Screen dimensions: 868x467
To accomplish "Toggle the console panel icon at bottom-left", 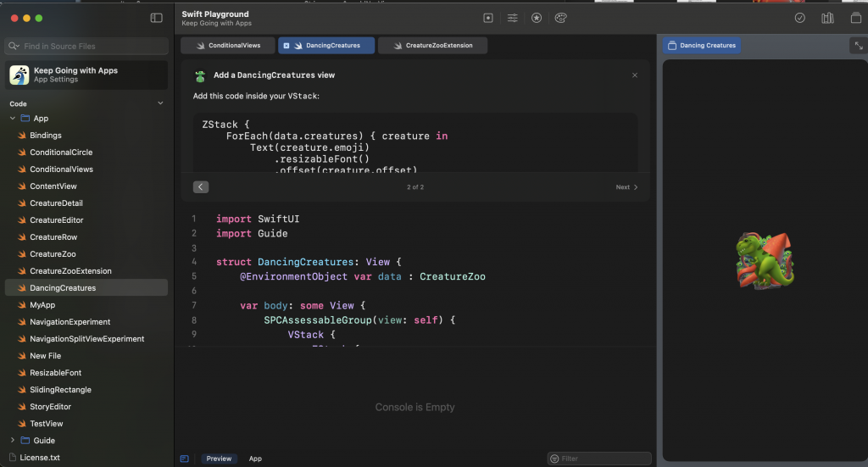I will pos(185,459).
